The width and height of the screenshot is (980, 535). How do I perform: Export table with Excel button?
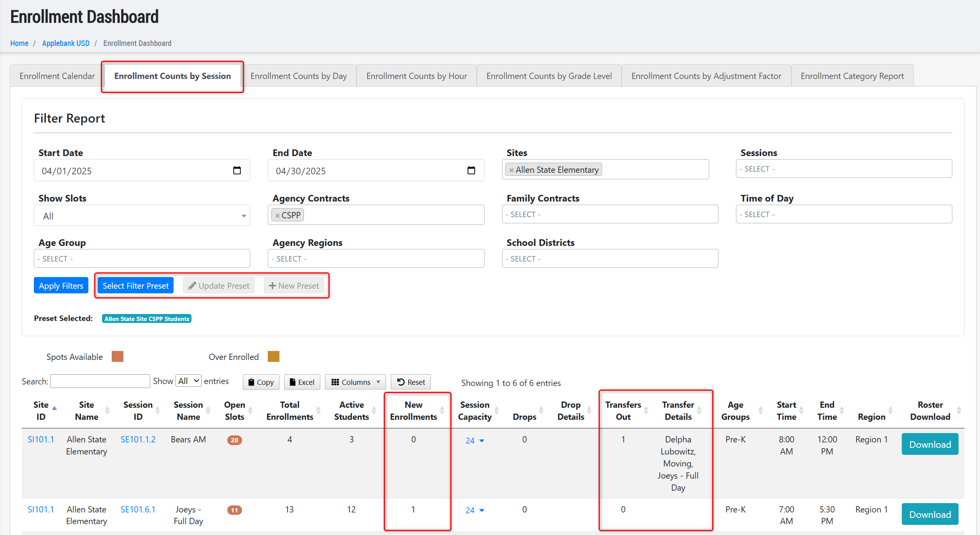[302, 382]
